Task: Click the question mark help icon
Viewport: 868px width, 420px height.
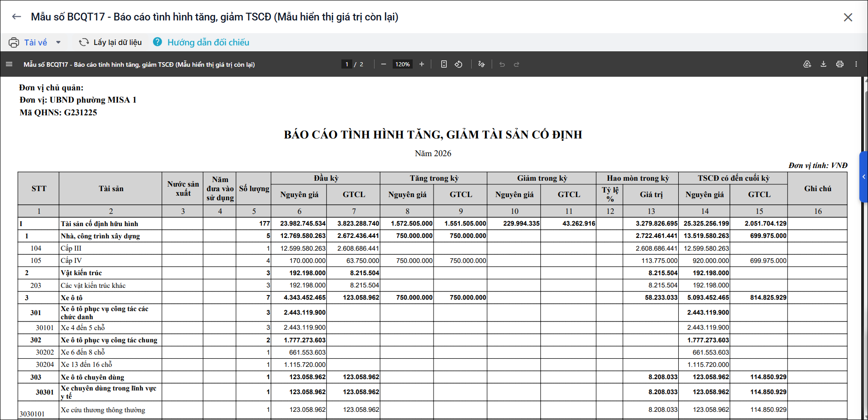Action: [x=157, y=42]
